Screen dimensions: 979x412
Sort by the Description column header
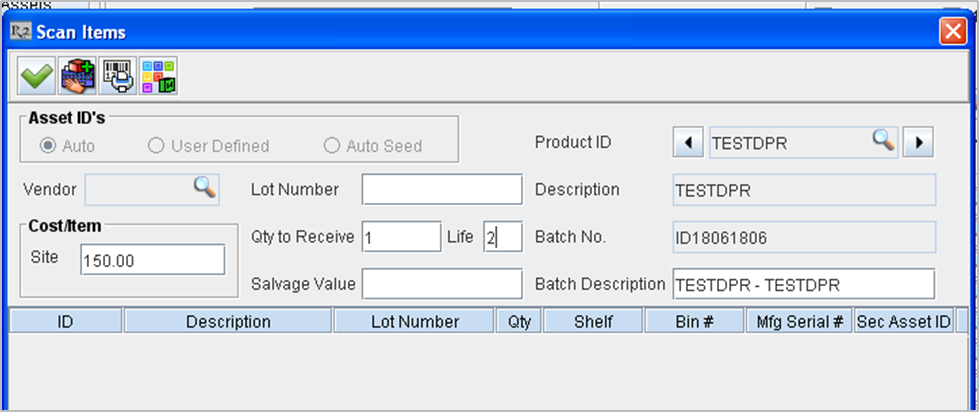(x=227, y=321)
